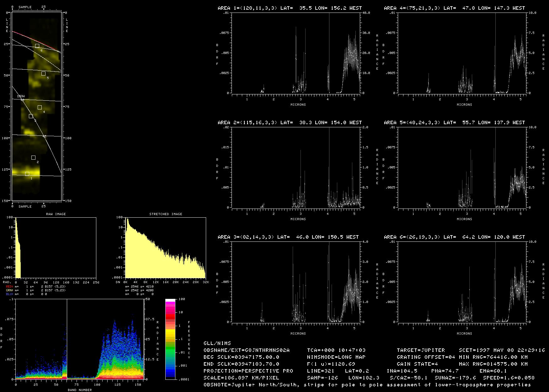Viewport: 549px width, 392px height.
Task: Select the area 2 square marker
Action: tap(33, 157)
